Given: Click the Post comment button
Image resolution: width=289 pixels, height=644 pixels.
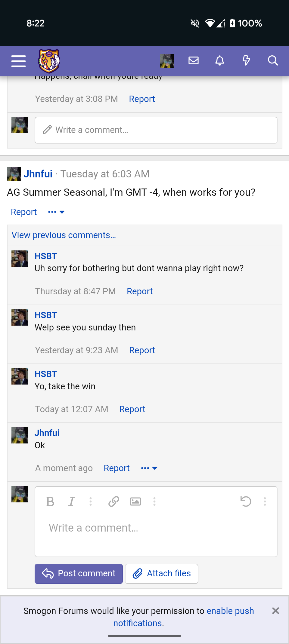Looking at the screenshot, I should [79, 574].
